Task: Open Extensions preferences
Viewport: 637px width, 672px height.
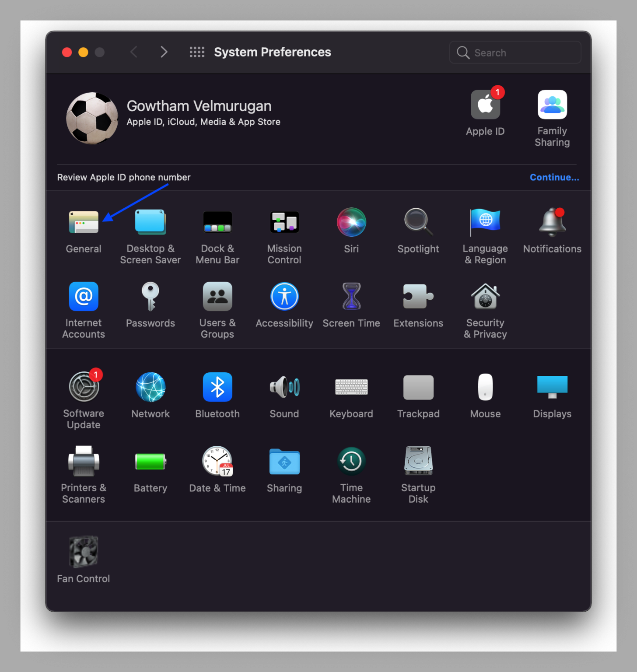Action: tap(418, 297)
